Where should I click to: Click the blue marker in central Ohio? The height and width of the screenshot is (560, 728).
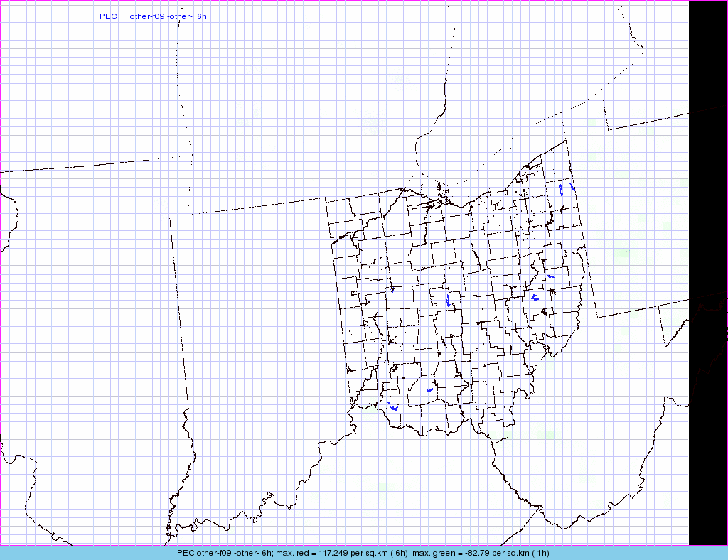coord(448,301)
